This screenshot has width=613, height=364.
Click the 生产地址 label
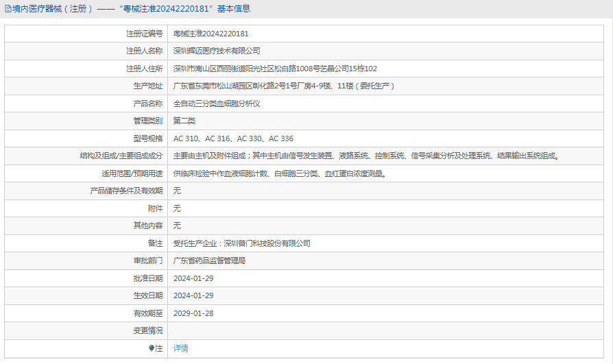148,86
